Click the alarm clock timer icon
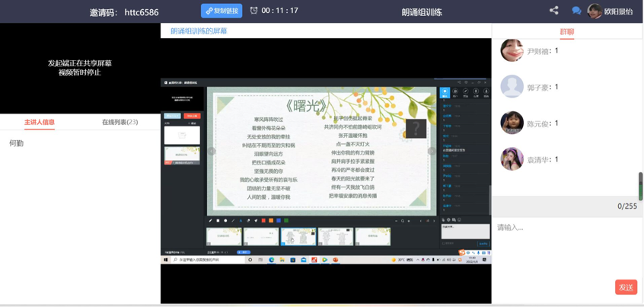Viewport: 644px width, 307px height. coord(253,11)
